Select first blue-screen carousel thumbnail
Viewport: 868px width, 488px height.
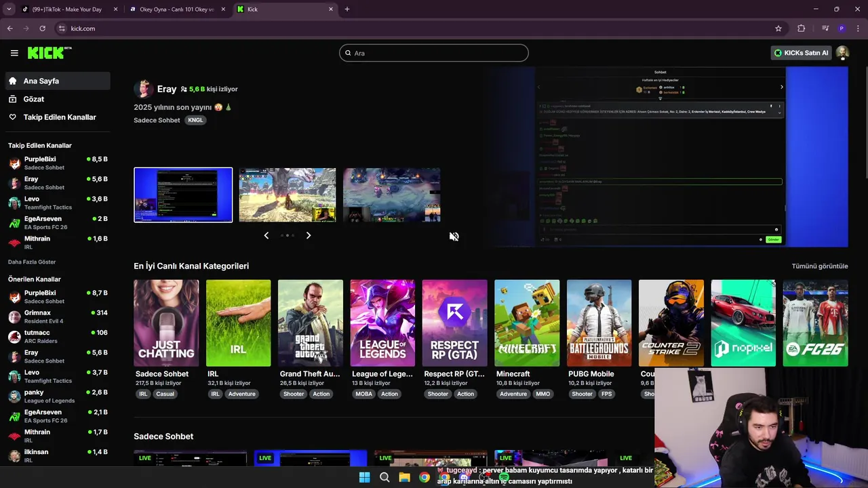(183, 195)
